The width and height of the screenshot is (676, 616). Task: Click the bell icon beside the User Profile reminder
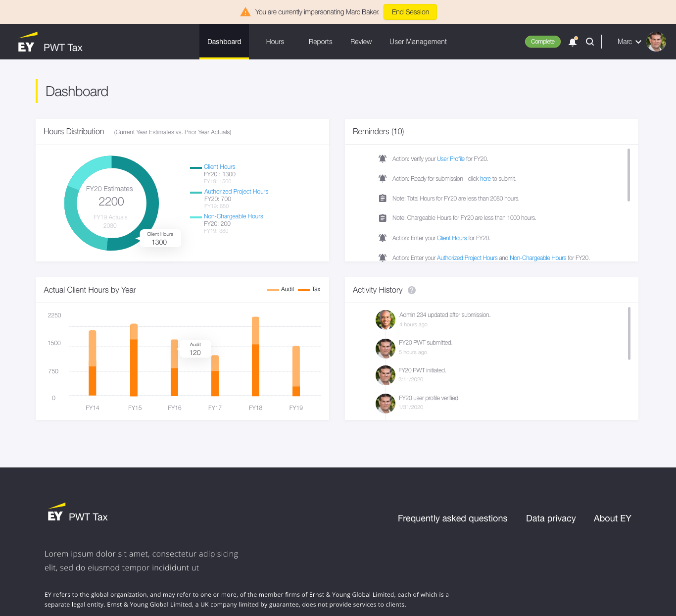pos(382,158)
